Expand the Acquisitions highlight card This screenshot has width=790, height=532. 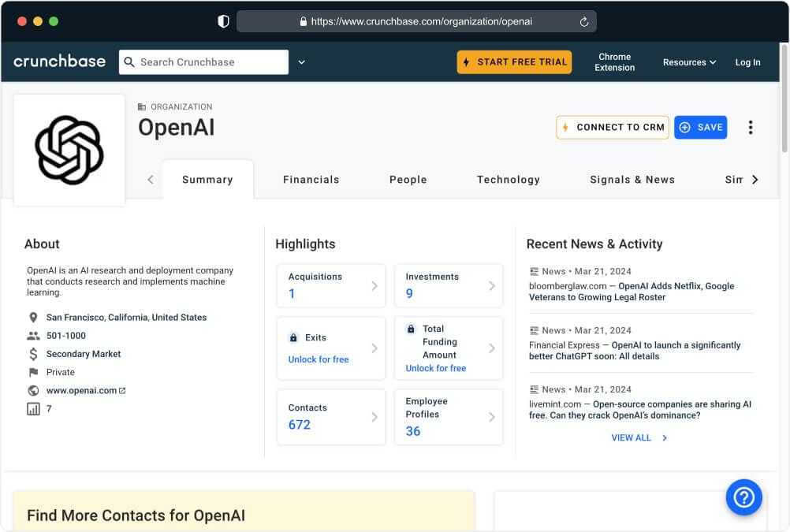[x=331, y=285]
